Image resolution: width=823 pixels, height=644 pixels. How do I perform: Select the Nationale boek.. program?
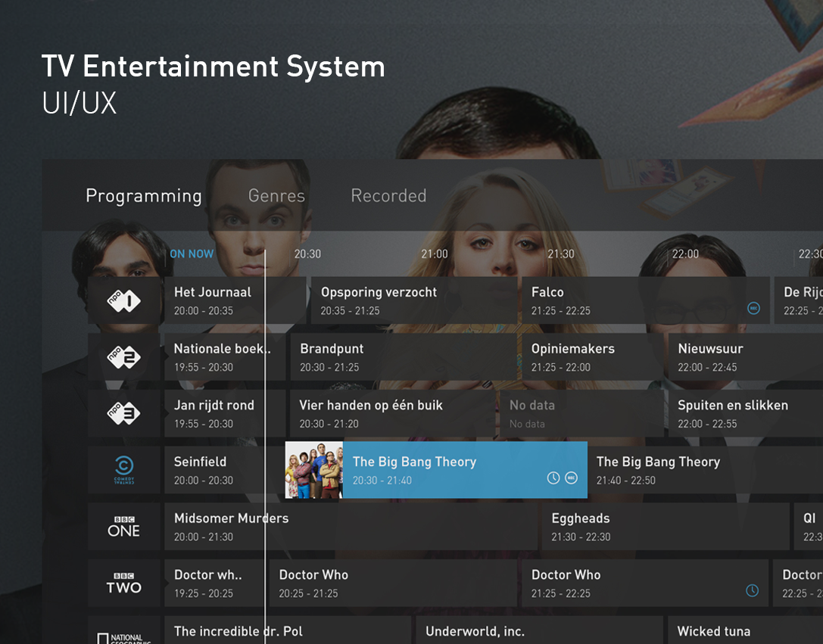(225, 357)
